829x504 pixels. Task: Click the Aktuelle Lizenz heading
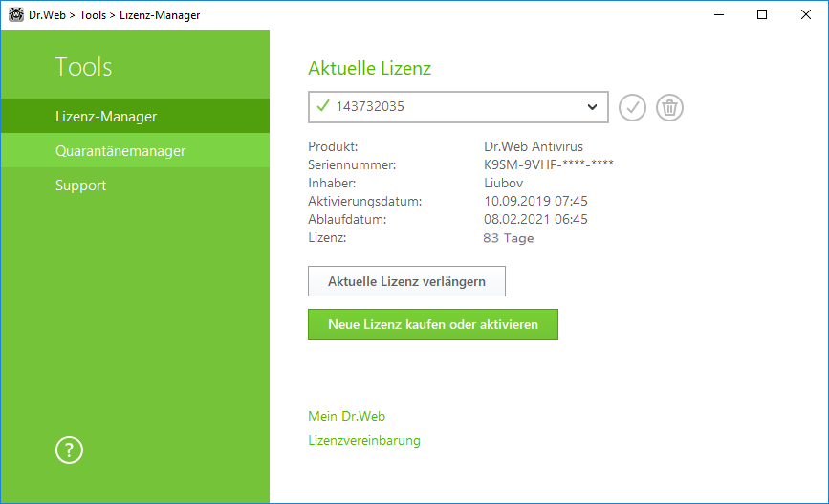coord(370,68)
